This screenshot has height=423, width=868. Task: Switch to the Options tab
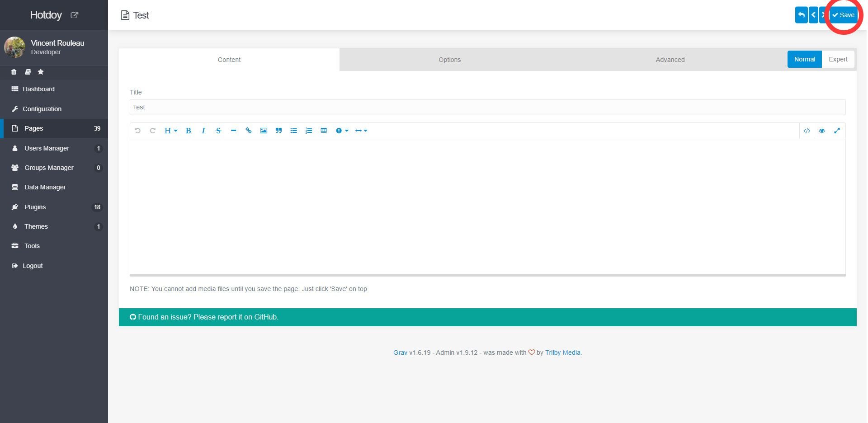point(449,60)
